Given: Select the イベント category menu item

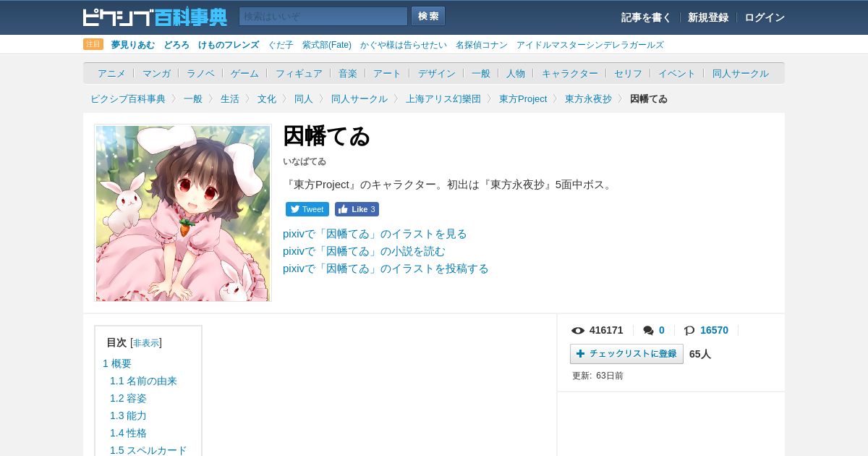Looking at the screenshot, I should coord(677,73).
